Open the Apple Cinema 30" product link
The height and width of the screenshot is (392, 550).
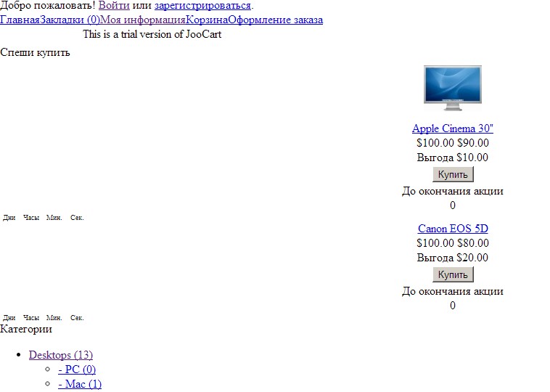click(x=453, y=128)
